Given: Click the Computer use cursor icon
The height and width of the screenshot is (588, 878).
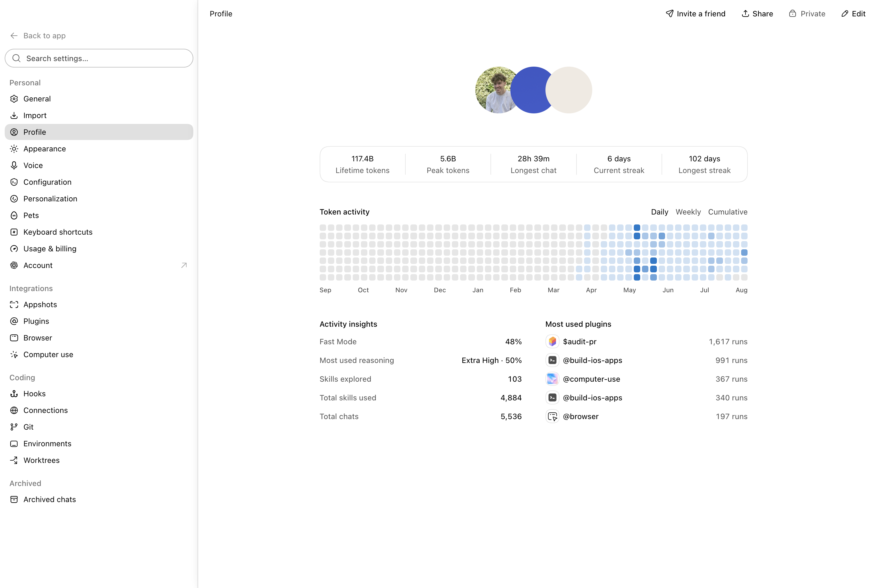Looking at the screenshot, I should (14, 355).
